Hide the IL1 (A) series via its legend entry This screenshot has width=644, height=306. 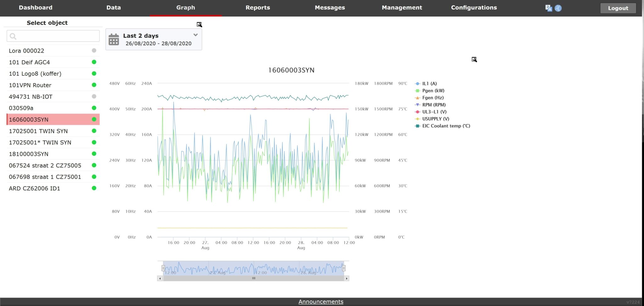429,84
